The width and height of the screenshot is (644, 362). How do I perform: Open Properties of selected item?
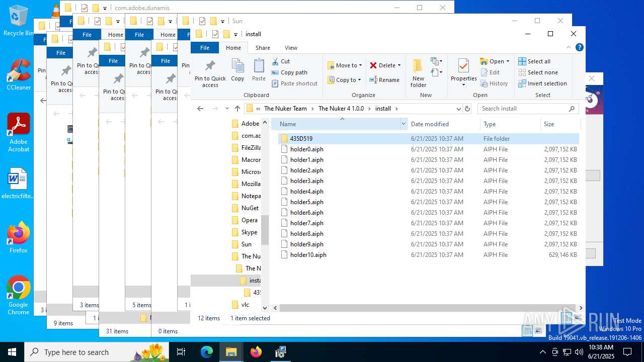point(463,72)
